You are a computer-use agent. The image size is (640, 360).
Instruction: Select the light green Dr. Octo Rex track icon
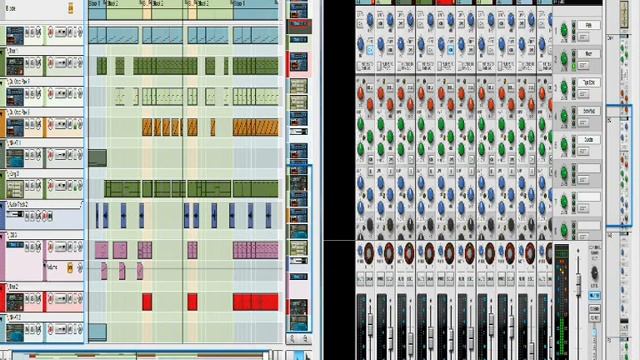pos(15,97)
